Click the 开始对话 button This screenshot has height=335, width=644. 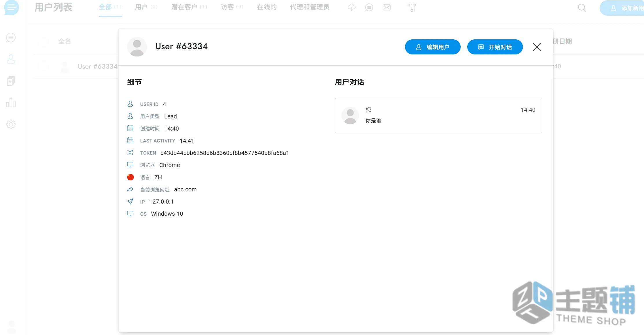click(495, 47)
